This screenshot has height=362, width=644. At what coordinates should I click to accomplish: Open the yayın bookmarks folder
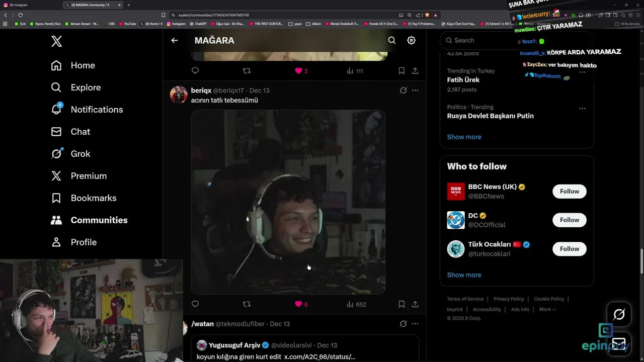click(295, 24)
